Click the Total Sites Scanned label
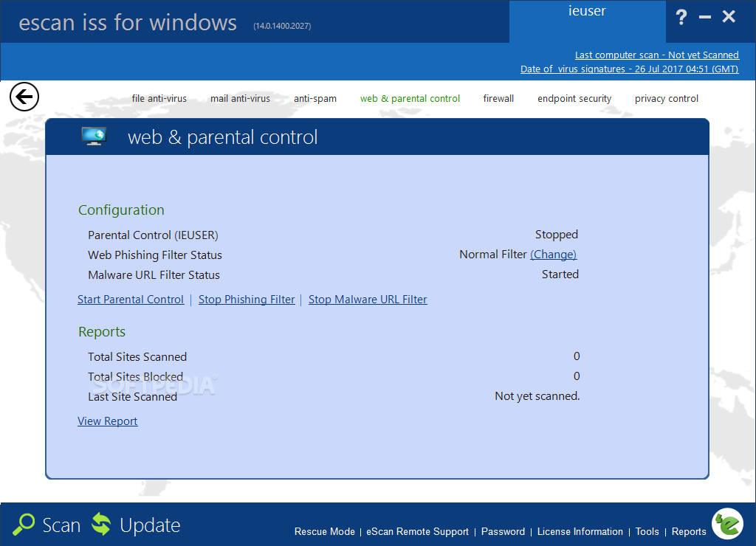756x546 pixels. pyautogui.click(x=137, y=357)
